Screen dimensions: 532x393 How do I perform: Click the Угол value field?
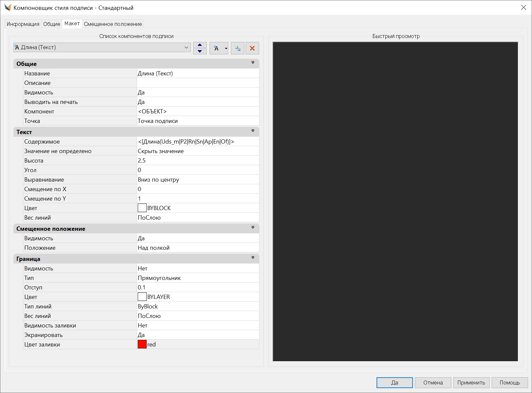(198, 170)
